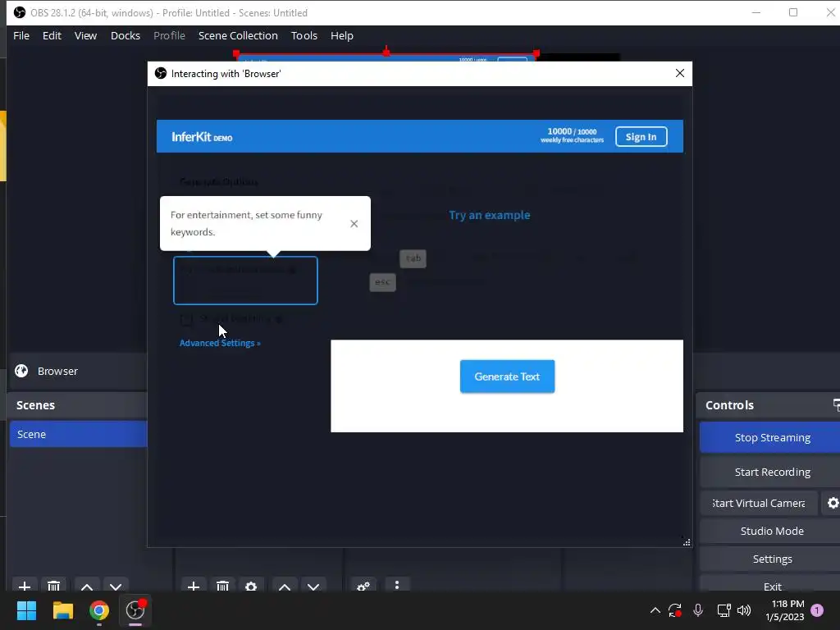The height and width of the screenshot is (630, 840).
Task: Remove selected source with trash icon
Action: click(x=223, y=586)
